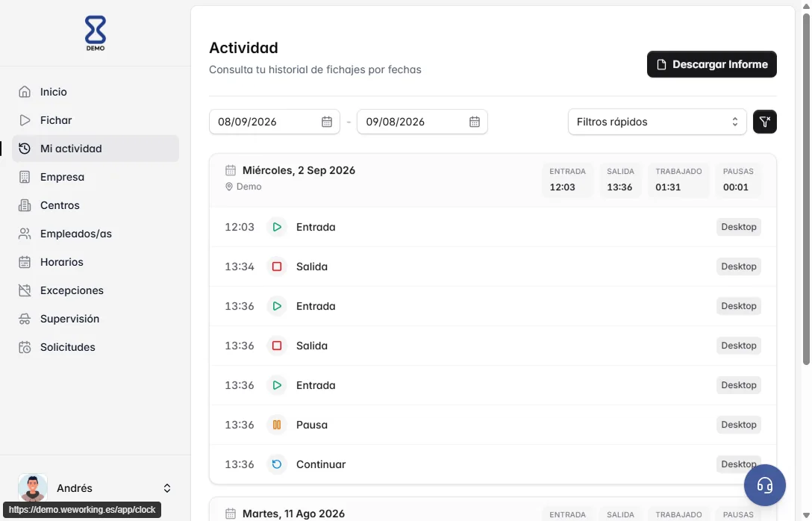Click the Miércoles, 2 Sep 2026 heading
This screenshot has width=812, height=521.
pos(299,170)
